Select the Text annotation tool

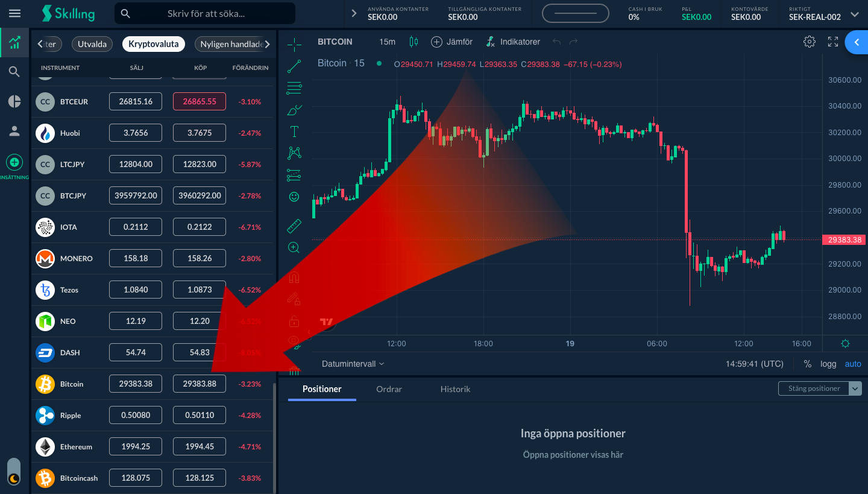pos(294,131)
